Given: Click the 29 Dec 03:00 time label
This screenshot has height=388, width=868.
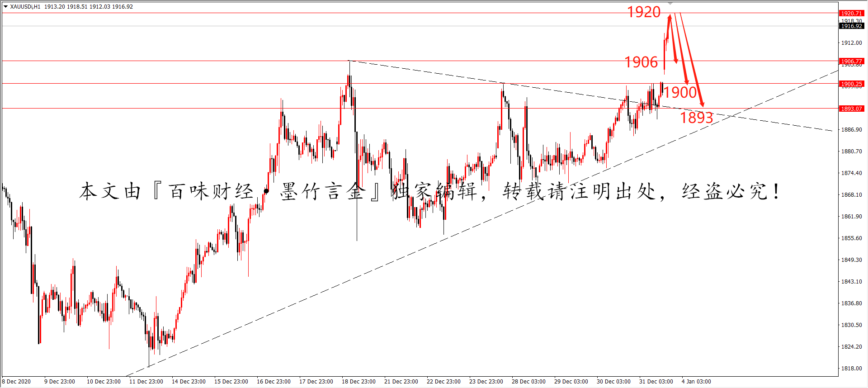Looking at the screenshot, I should point(571,382).
